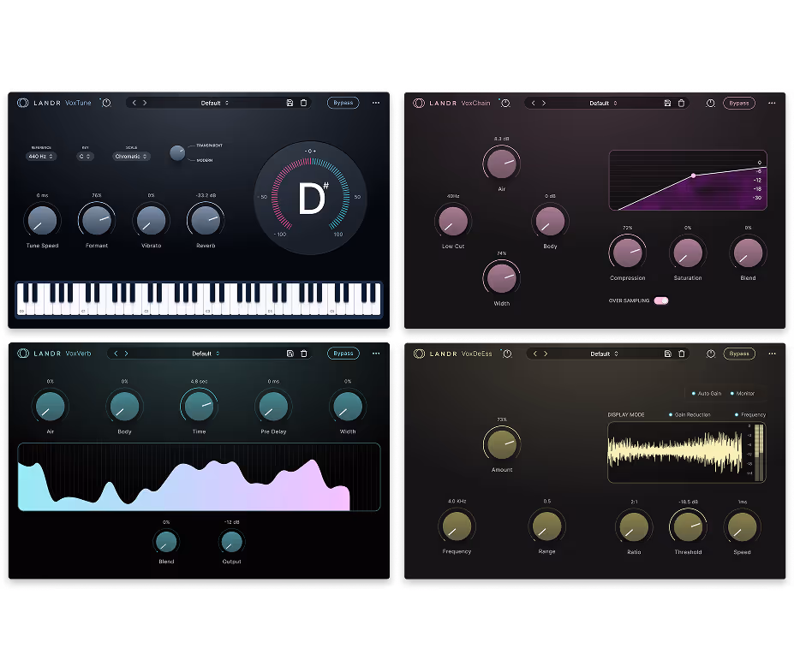This screenshot has height=672, width=794.
Task: Go to next preset in VoxDeEss
Action: click(x=546, y=354)
